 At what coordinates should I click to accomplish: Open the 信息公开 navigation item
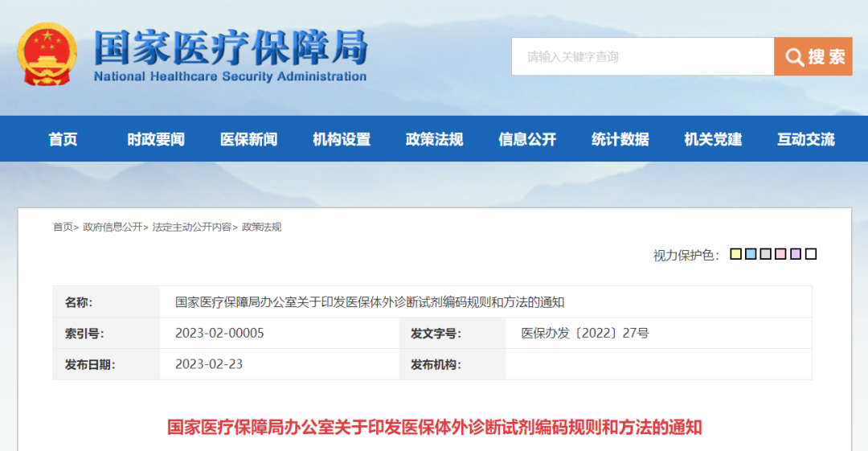(527, 139)
